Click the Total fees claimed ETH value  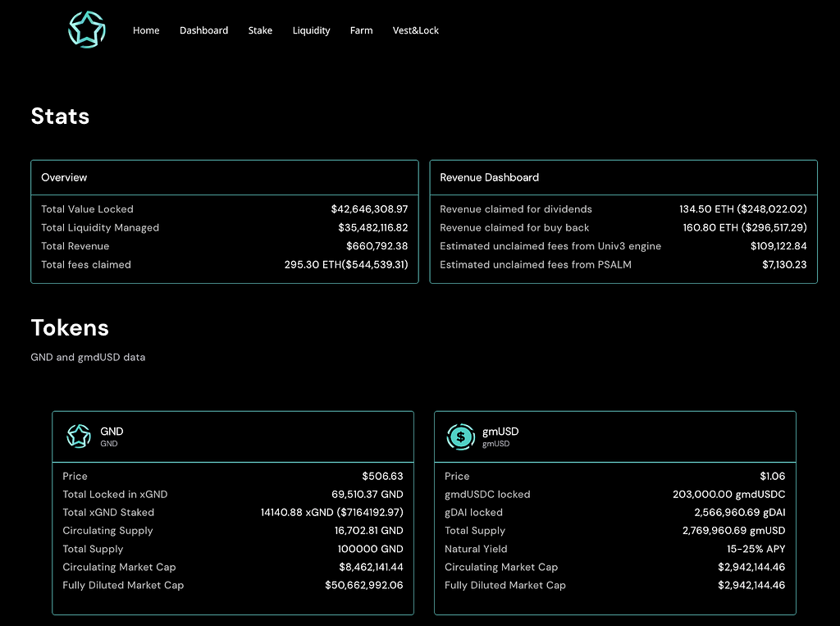(x=345, y=264)
